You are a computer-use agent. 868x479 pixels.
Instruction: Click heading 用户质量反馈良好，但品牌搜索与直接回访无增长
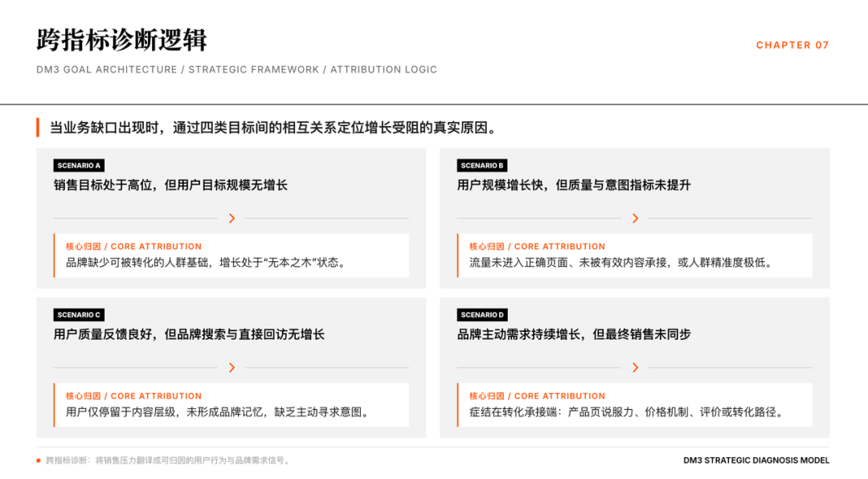189,335
